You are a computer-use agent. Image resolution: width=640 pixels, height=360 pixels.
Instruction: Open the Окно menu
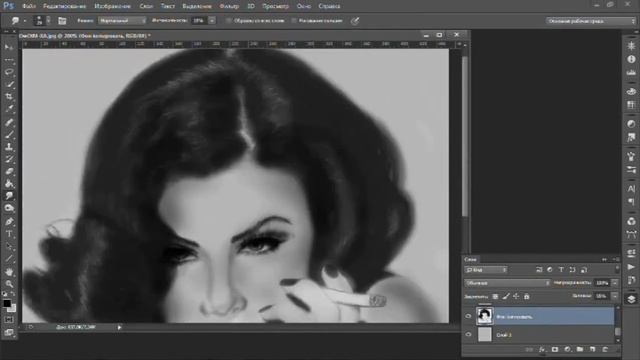coord(304,6)
